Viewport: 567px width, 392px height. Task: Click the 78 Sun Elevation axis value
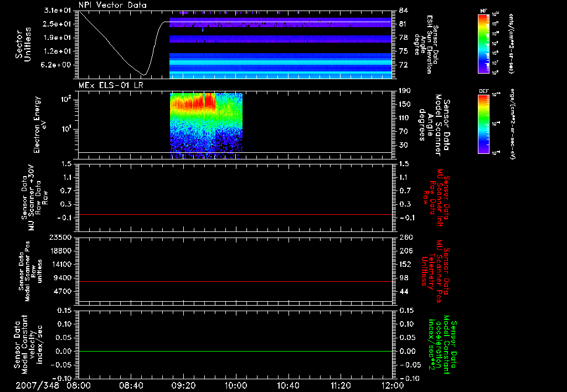[x=403, y=38]
